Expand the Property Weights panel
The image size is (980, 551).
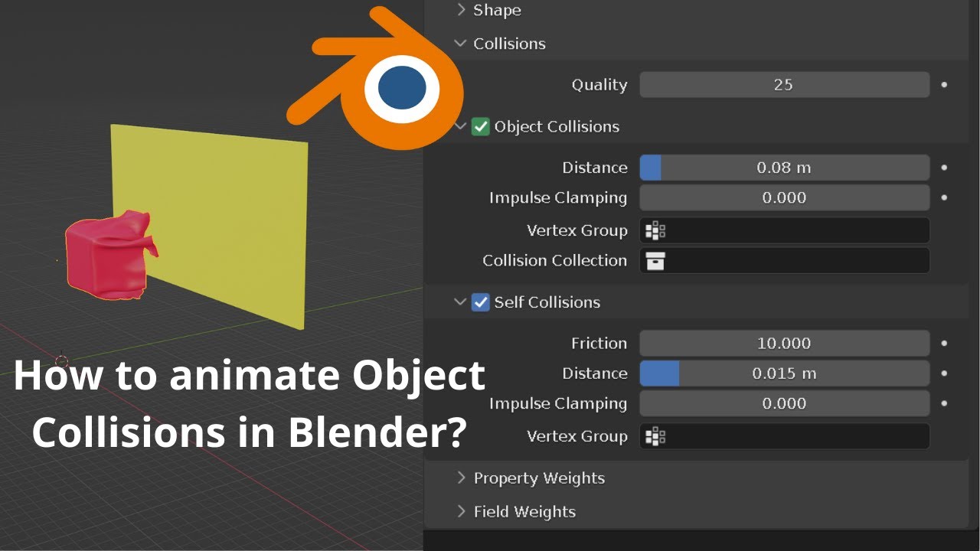461,478
